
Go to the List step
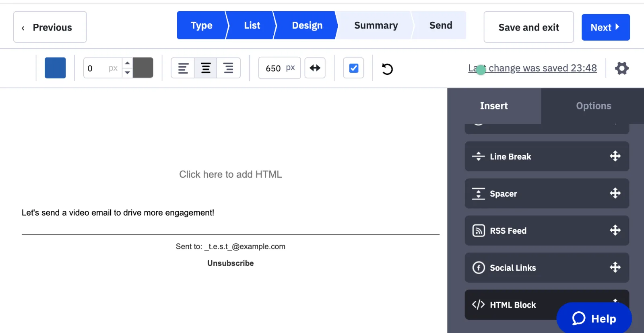[x=252, y=25]
